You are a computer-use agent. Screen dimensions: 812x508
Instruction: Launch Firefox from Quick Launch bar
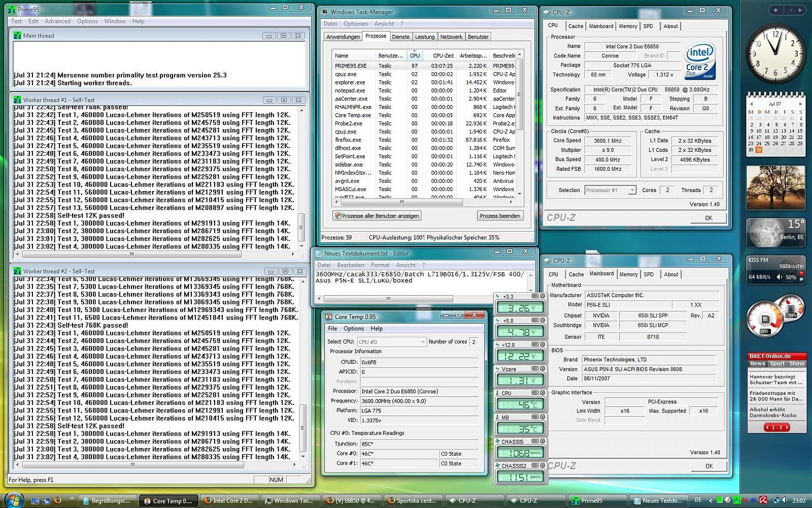point(58,500)
